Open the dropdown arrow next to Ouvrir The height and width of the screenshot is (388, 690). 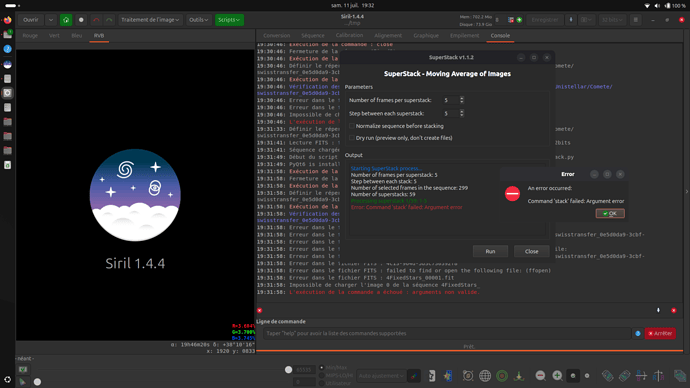[51, 20]
